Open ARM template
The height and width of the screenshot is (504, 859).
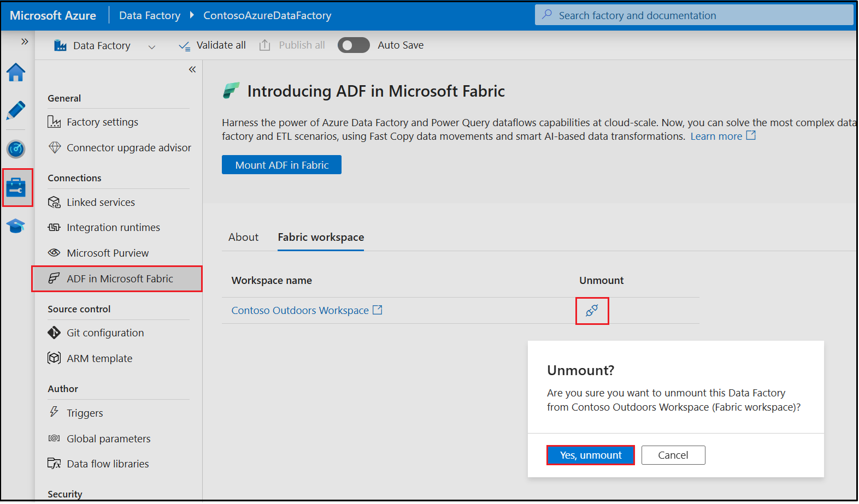coord(99,359)
